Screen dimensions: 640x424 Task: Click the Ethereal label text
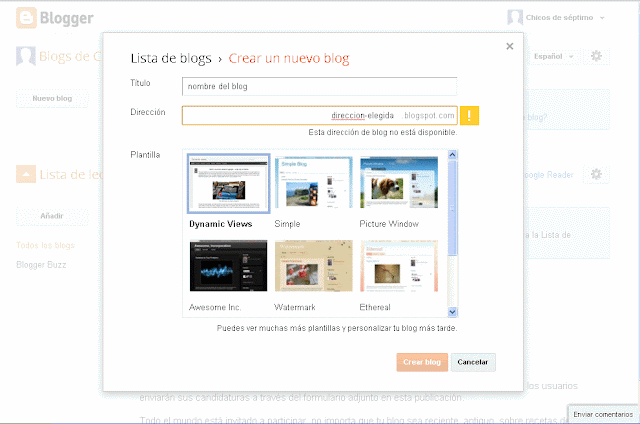click(x=375, y=307)
